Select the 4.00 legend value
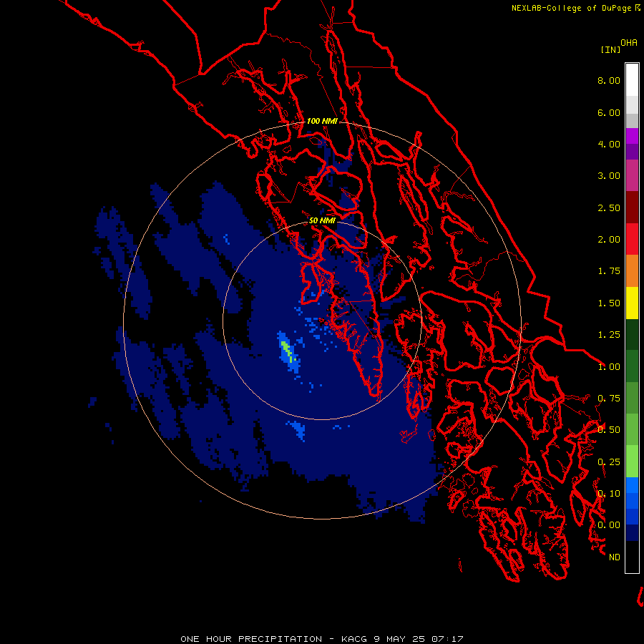 pyautogui.click(x=609, y=144)
